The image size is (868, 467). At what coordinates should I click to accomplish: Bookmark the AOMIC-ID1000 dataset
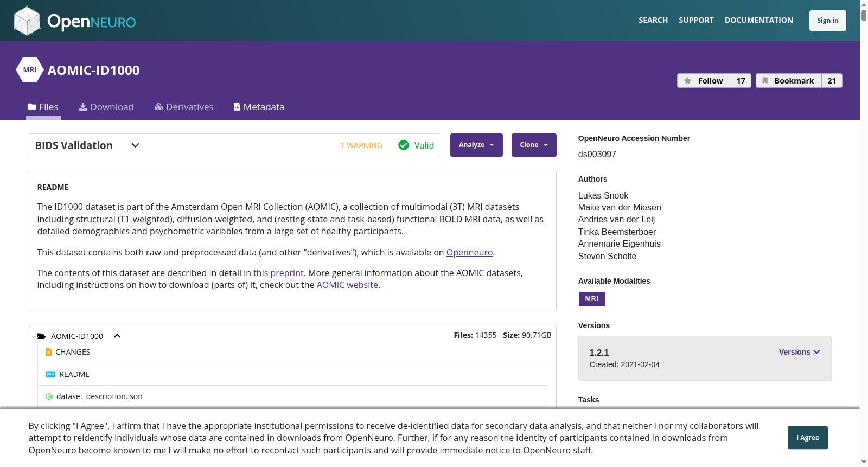pyautogui.click(x=789, y=81)
